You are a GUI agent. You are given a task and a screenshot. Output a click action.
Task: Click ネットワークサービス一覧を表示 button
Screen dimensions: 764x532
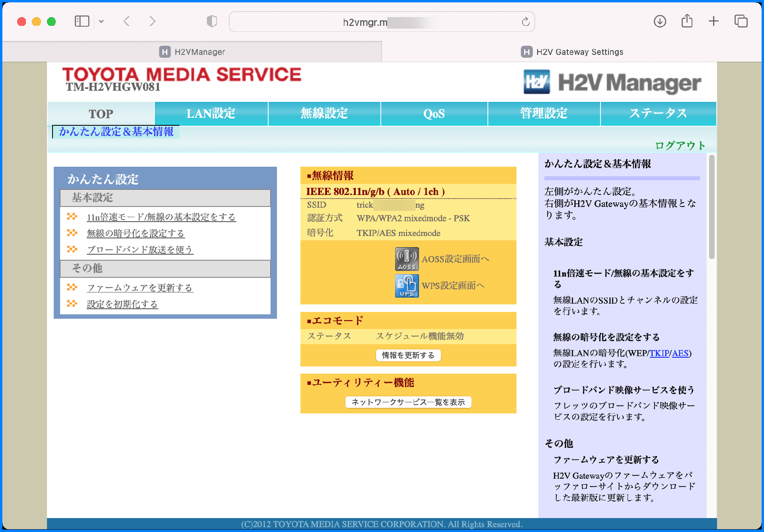[x=408, y=402]
